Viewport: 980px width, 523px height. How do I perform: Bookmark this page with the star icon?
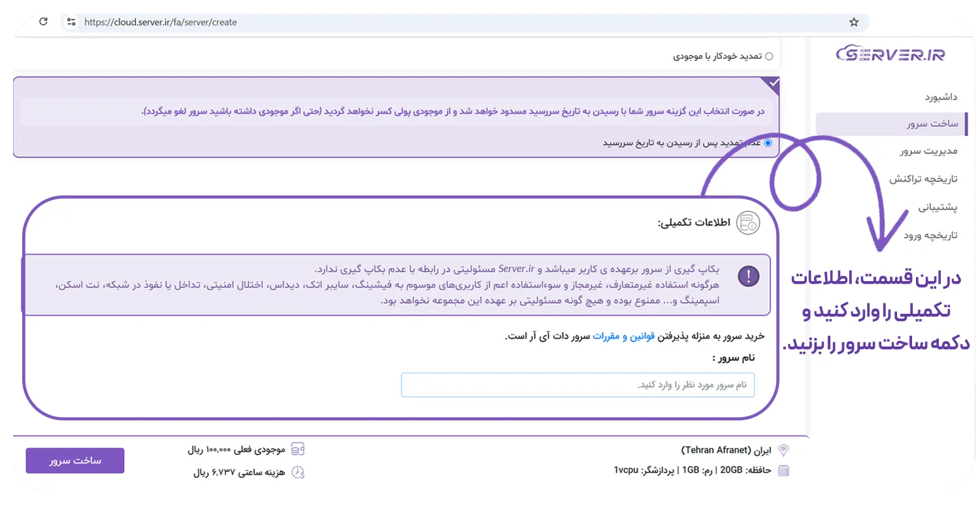(x=853, y=22)
